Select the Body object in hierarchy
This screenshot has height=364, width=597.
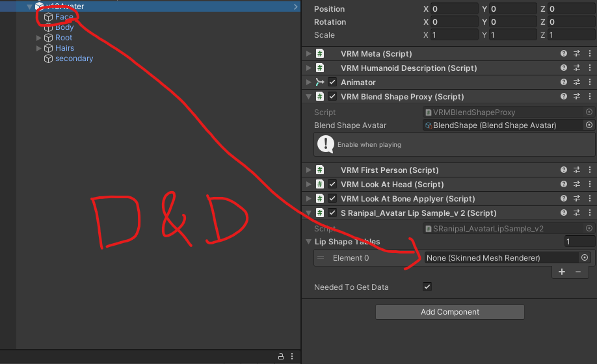point(64,27)
